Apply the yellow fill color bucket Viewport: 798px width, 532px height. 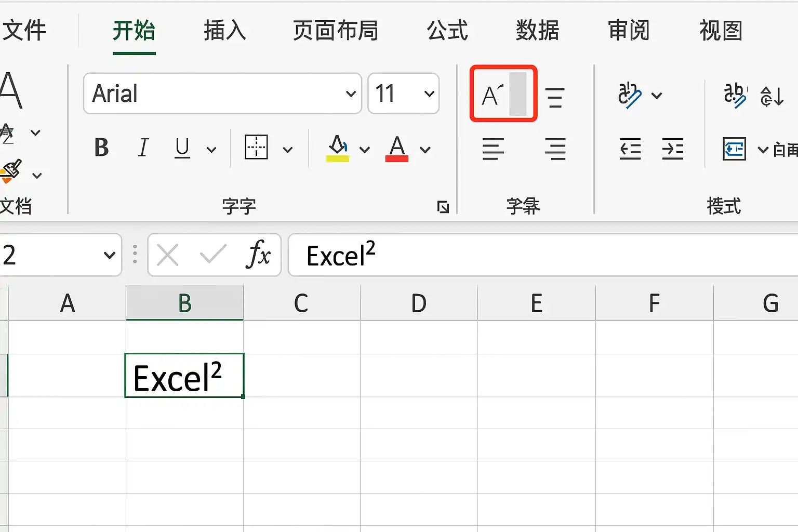coord(338,149)
